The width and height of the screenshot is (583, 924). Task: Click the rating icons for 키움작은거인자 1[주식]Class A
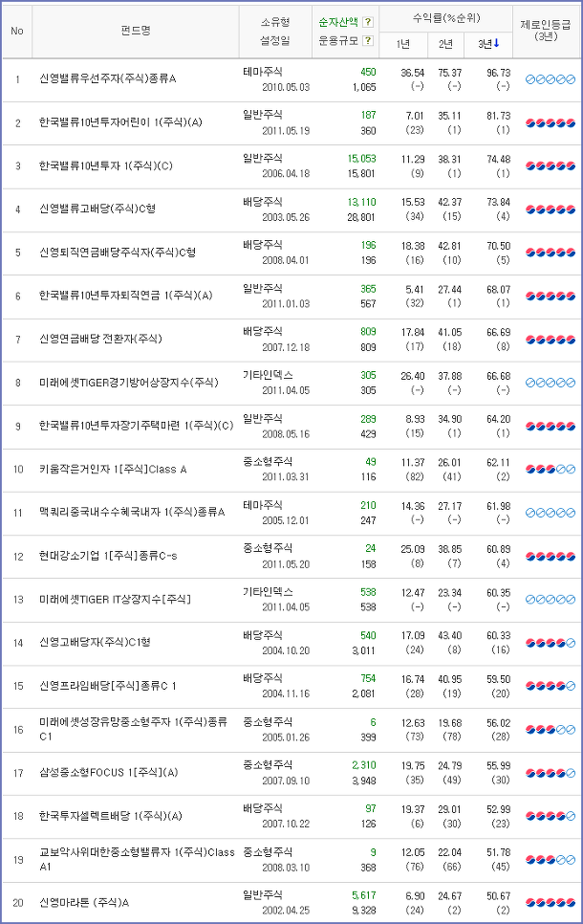(x=550, y=470)
